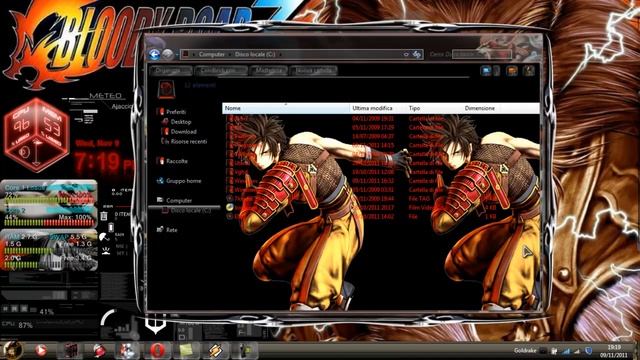Click the Disco locale (C:) breadcrumb
This screenshot has height=360, width=640.
click(x=255, y=54)
